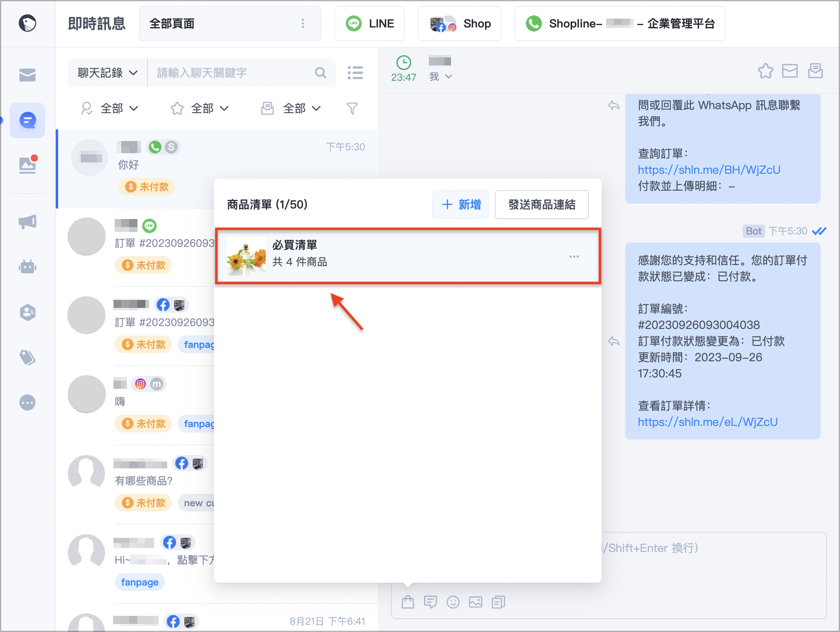Image resolution: width=840 pixels, height=632 pixels.
Task: Star this conversation in the header
Action: [766, 71]
